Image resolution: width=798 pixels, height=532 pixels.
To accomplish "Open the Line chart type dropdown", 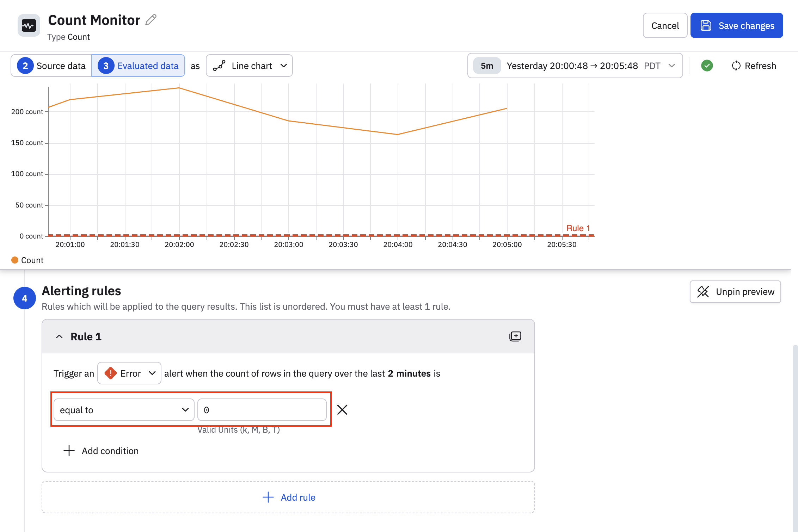I will (x=249, y=66).
